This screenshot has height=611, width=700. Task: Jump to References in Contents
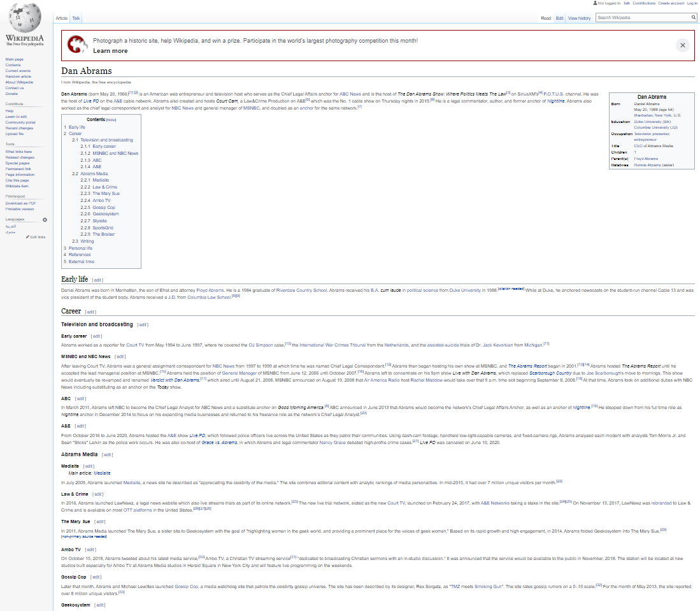coord(80,255)
